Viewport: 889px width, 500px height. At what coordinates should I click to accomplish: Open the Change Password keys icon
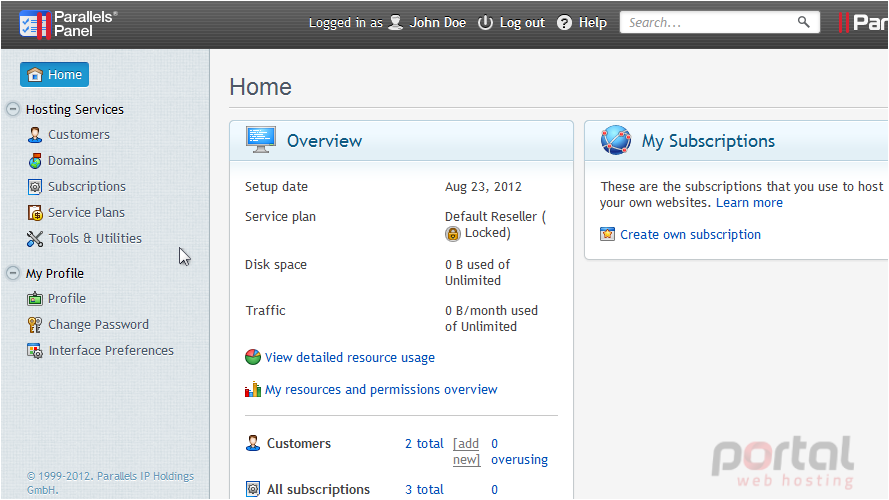pyautogui.click(x=35, y=325)
